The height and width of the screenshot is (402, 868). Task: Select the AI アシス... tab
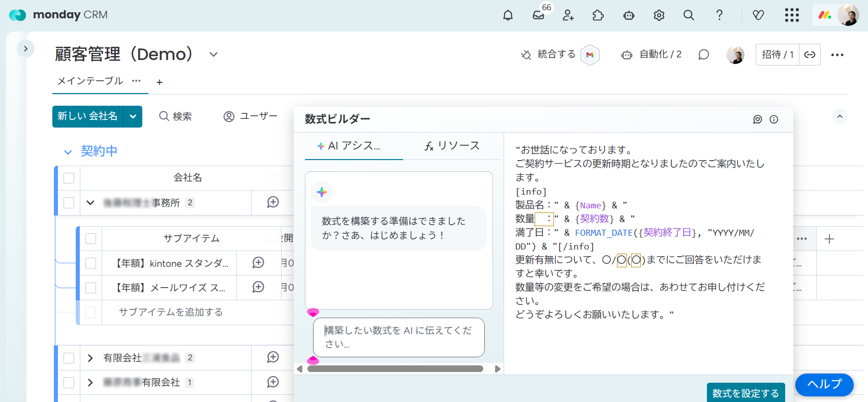[349, 146]
